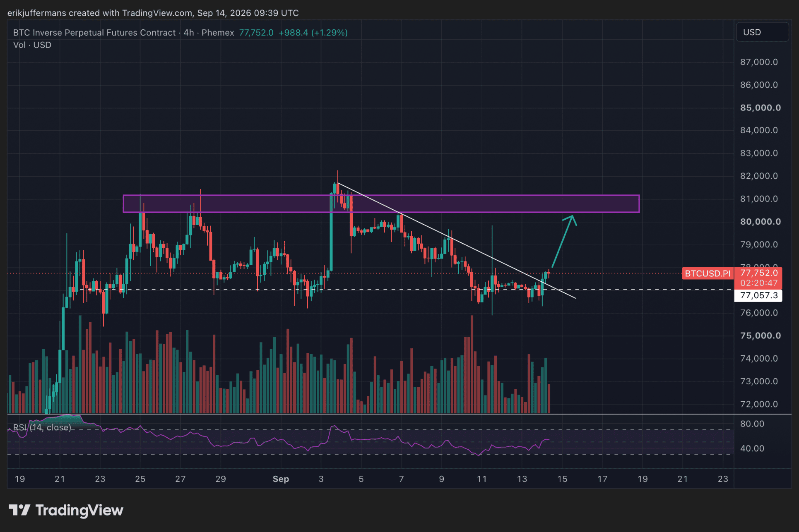The width and height of the screenshot is (799, 532).
Task: Click the TradingView wordmark at bottom
Action: click(79, 510)
